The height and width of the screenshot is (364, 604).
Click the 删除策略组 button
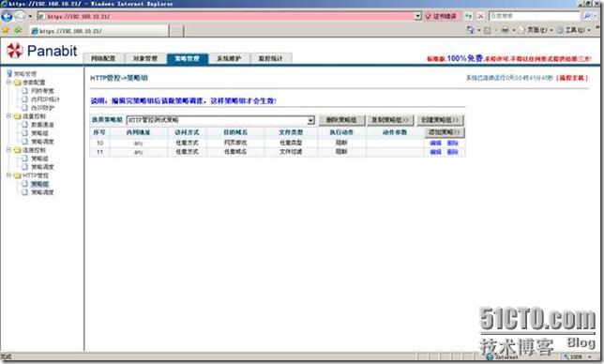341,120
